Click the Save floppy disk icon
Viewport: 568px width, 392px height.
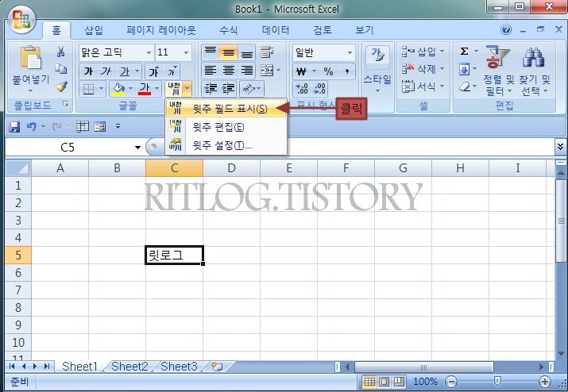pyautogui.click(x=14, y=127)
